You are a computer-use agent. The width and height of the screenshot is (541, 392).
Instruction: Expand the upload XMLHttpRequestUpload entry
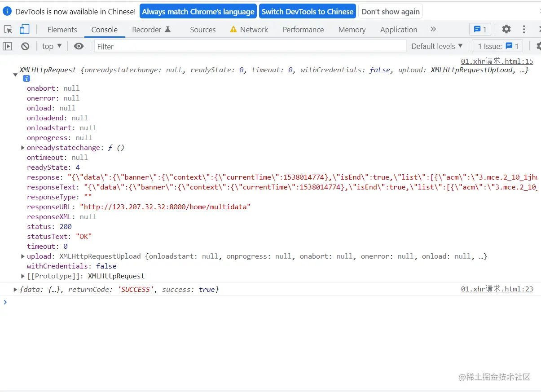click(x=23, y=256)
